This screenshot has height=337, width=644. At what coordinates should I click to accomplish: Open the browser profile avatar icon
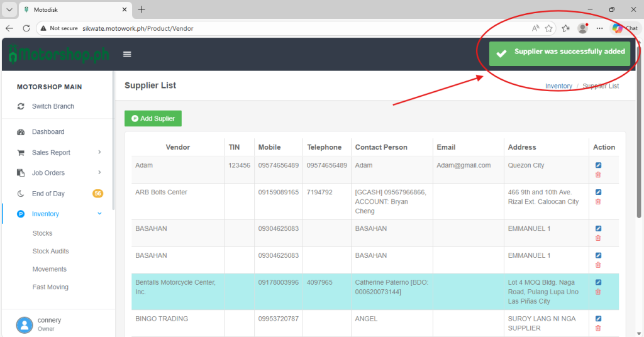(x=582, y=28)
